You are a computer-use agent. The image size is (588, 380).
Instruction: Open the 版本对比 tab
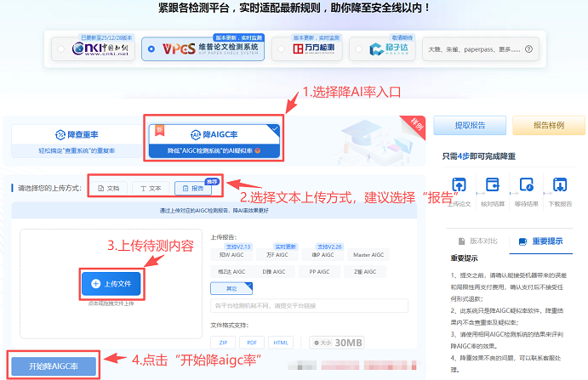tap(472, 241)
